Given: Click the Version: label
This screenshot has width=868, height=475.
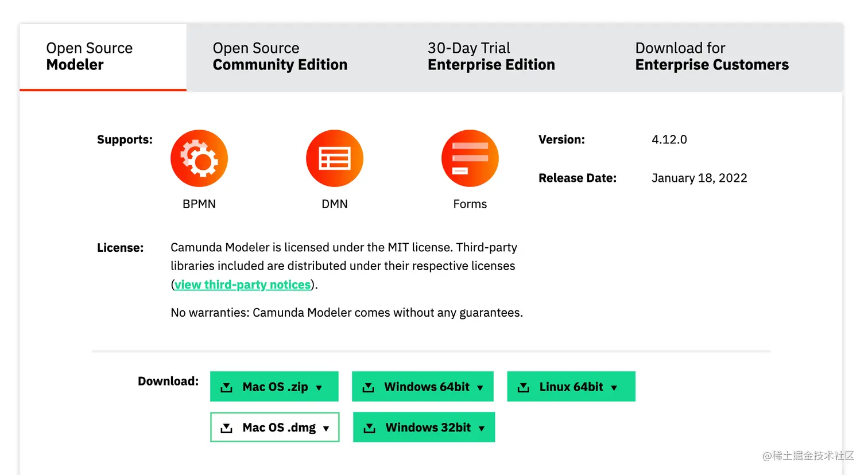Looking at the screenshot, I should pos(561,139).
